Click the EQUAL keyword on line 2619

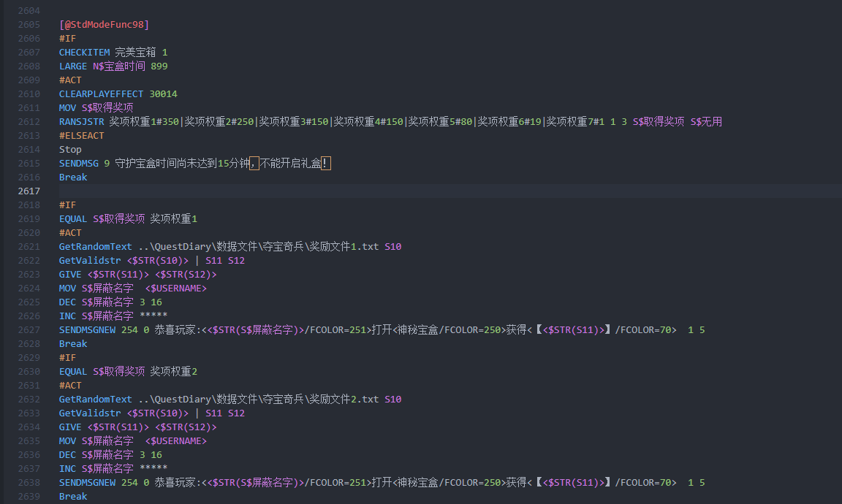(72, 218)
